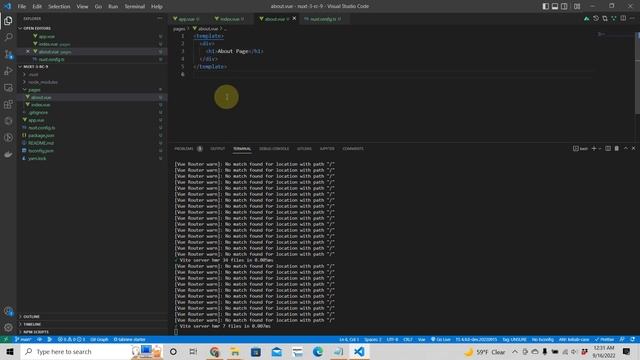Click the open changes editor toolbar icon
This screenshot has height=360, width=640.
click(x=605, y=19)
